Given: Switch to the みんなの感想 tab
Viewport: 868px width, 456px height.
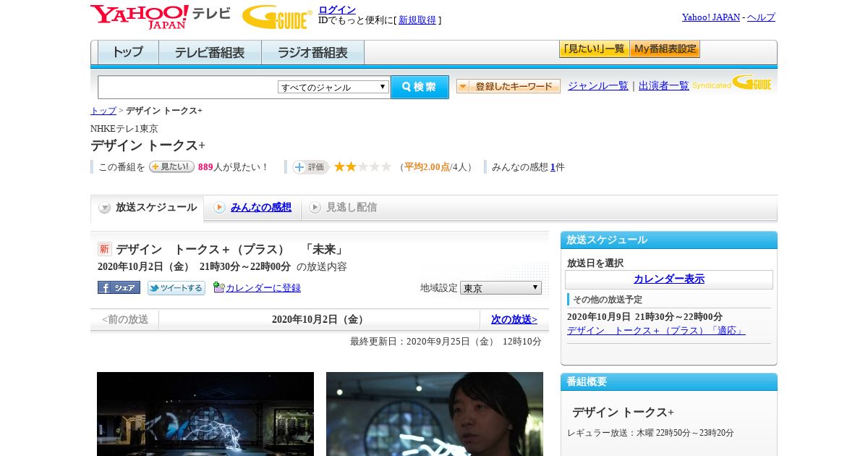Looking at the screenshot, I should tap(252, 208).
